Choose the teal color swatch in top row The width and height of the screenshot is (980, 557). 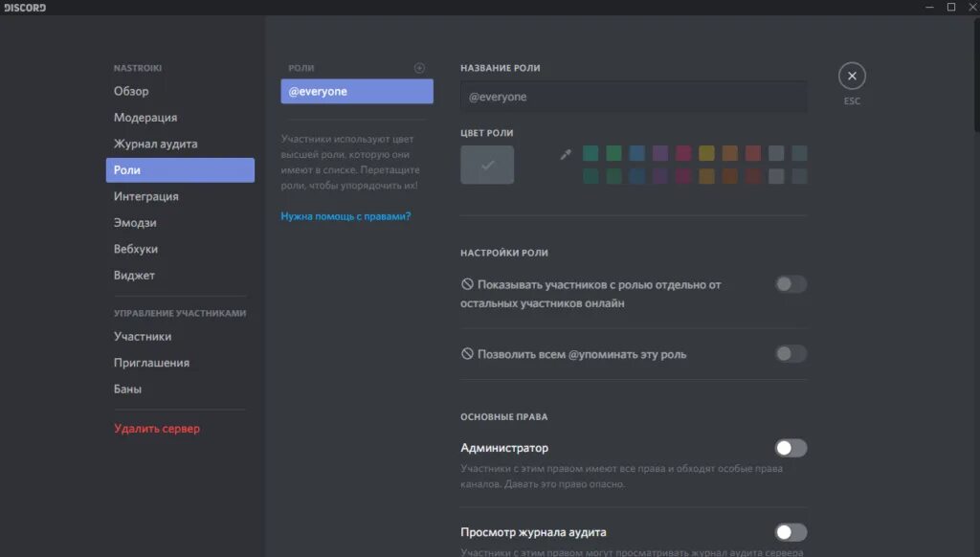point(590,153)
